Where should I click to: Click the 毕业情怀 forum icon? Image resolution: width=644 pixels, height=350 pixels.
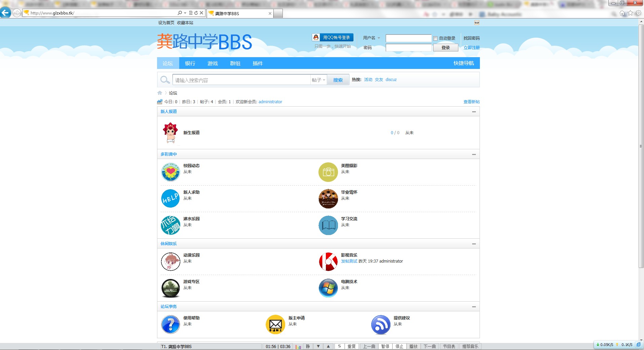[328, 199]
